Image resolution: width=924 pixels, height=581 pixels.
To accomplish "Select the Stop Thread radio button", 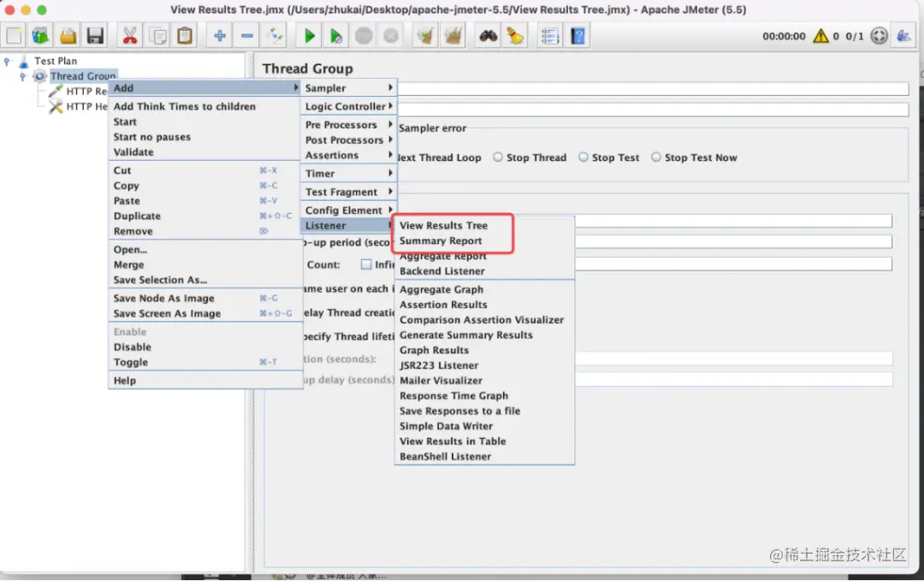I will click(x=498, y=157).
